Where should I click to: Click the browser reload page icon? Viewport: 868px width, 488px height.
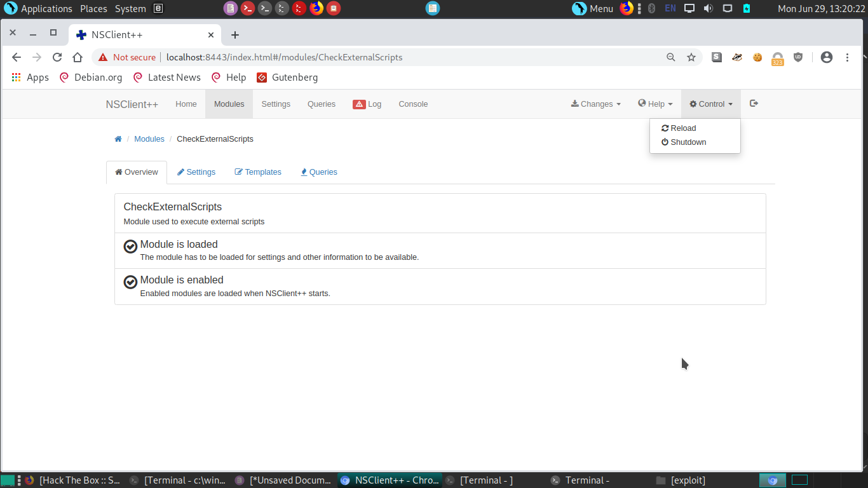point(57,57)
